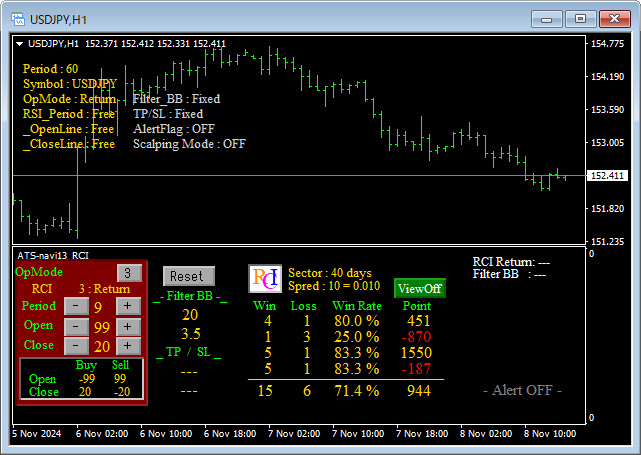Image resolution: width=641 pixels, height=455 pixels.
Task: Click the Open 99 value
Action: click(x=102, y=327)
